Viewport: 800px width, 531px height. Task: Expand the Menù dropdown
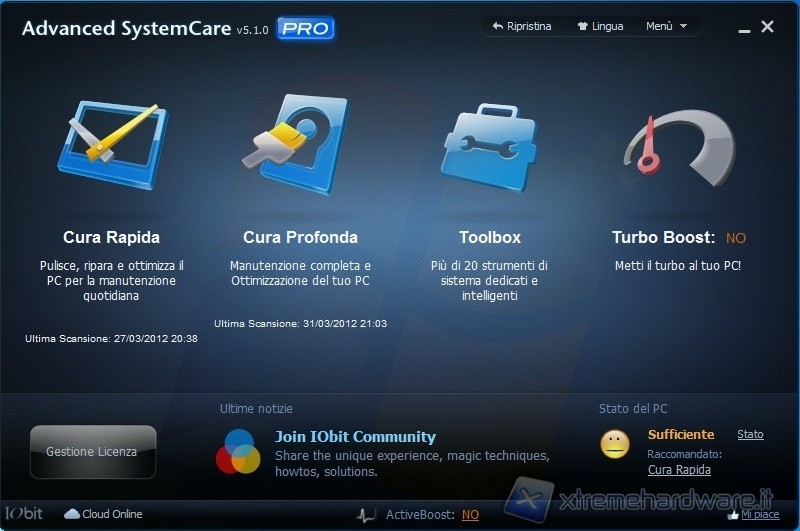(666, 26)
